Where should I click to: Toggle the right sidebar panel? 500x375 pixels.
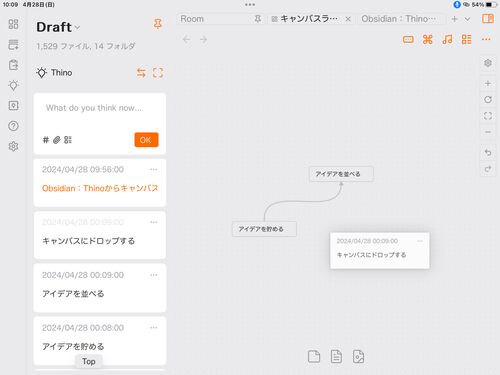[x=488, y=19]
